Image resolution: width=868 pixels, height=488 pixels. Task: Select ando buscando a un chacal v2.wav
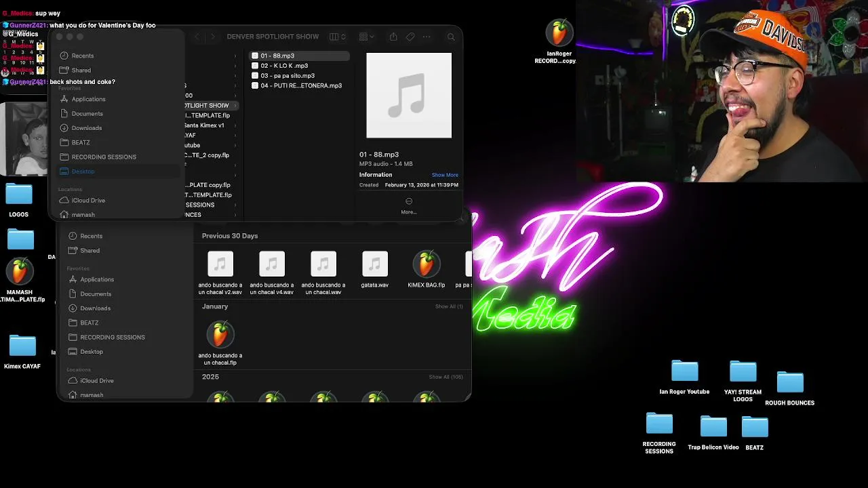tap(220, 273)
